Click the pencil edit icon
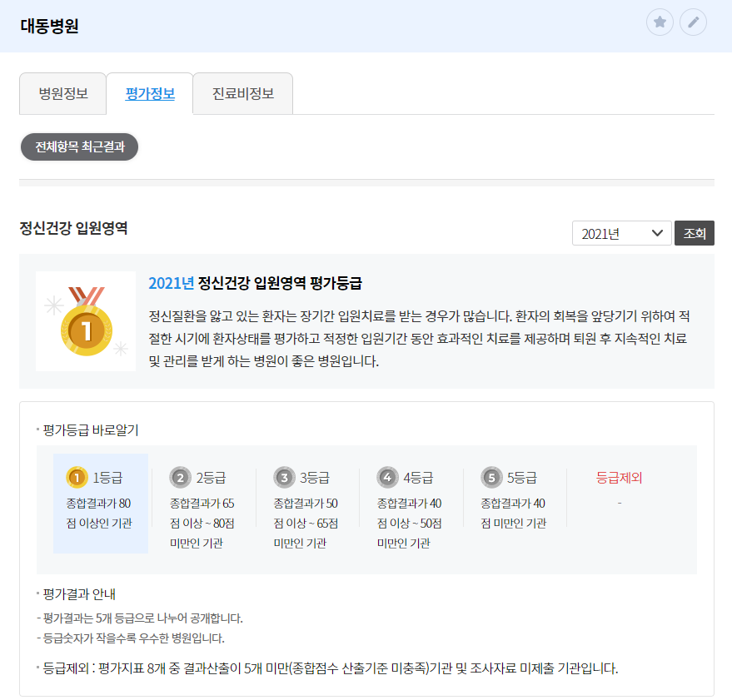The height and width of the screenshot is (700, 732). click(x=693, y=22)
